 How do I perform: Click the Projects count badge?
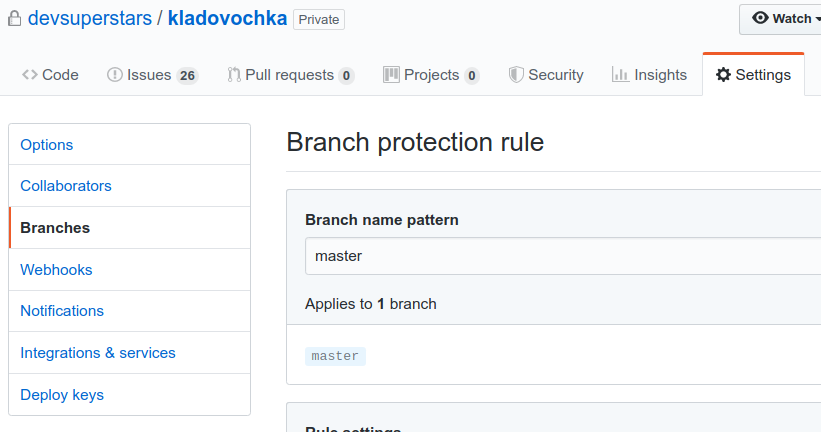coord(472,76)
